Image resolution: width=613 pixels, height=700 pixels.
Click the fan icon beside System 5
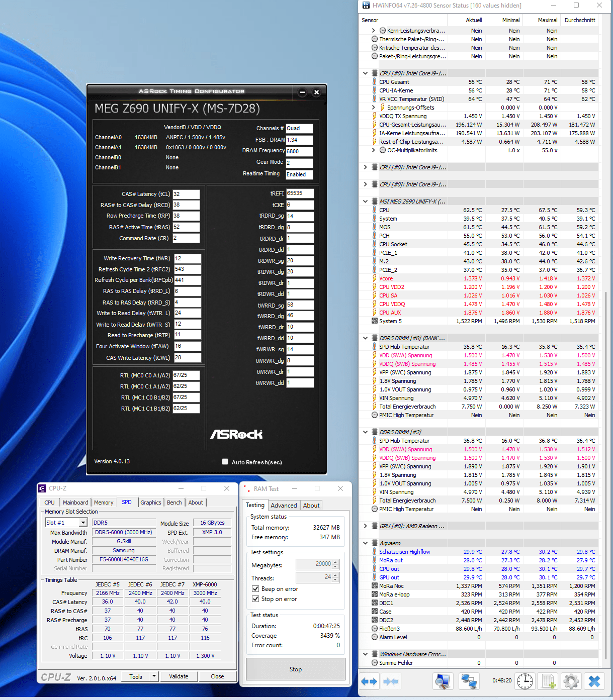374,321
